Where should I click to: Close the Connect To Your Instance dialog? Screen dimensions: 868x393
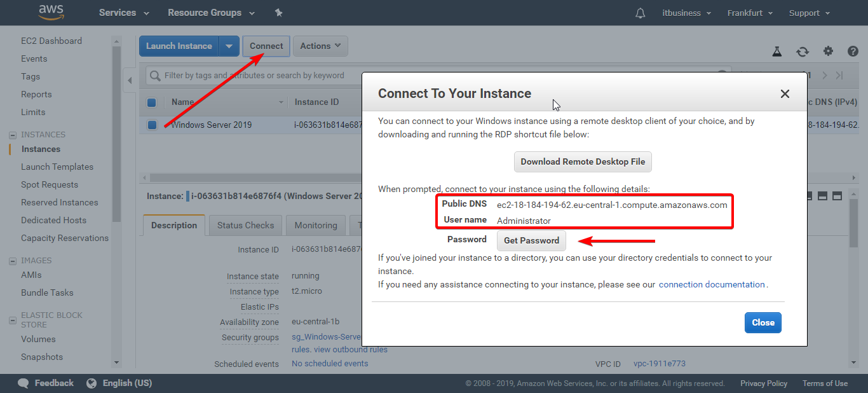(x=785, y=94)
